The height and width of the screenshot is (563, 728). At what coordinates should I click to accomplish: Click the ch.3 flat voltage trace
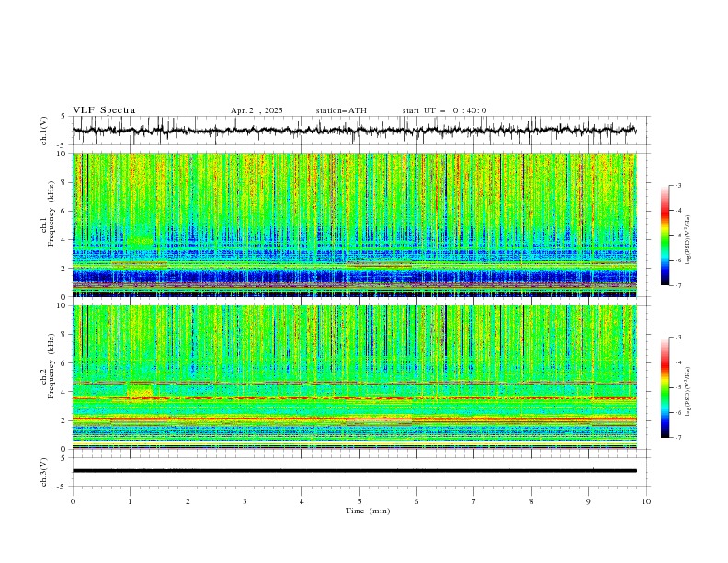[x=354, y=471]
